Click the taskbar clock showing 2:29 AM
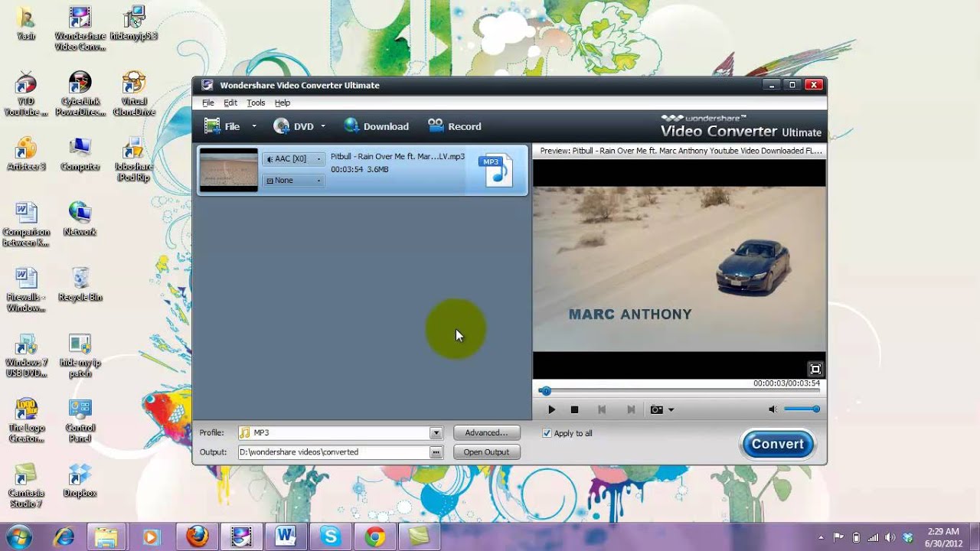980x551 pixels. pyautogui.click(x=942, y=537)
